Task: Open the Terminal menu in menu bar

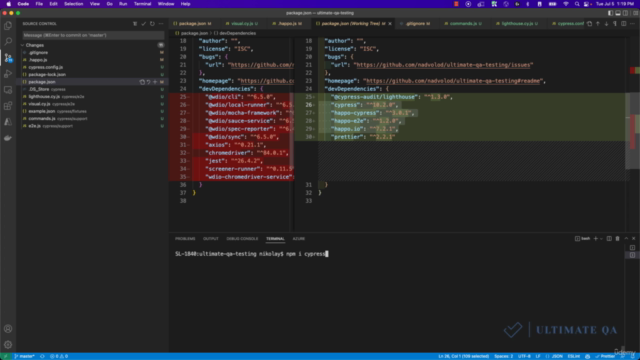Action: point(142,4)
